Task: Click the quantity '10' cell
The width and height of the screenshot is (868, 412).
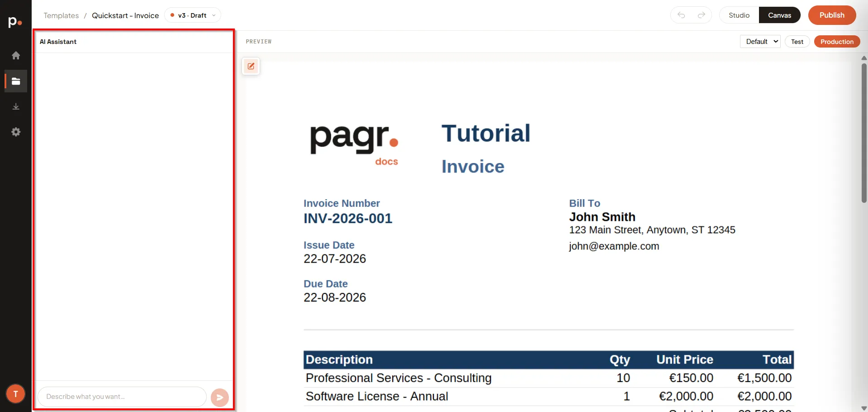Action: 623,378
